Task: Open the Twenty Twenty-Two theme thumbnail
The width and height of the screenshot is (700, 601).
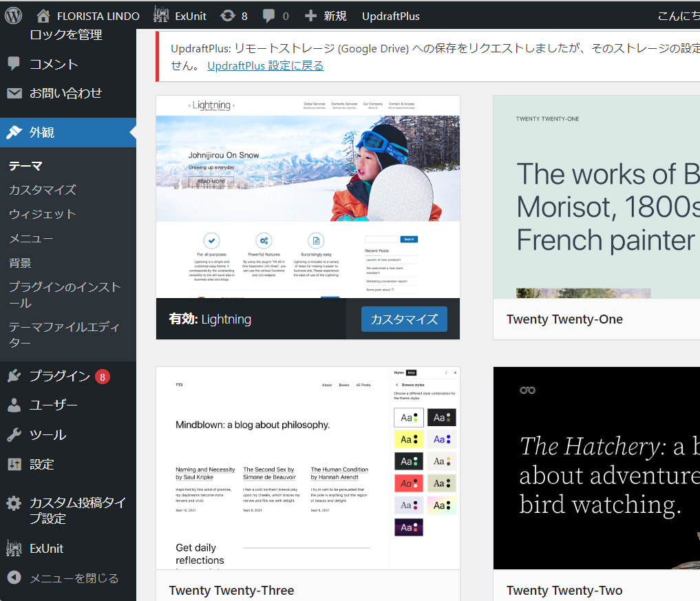Action: (597, 468)
